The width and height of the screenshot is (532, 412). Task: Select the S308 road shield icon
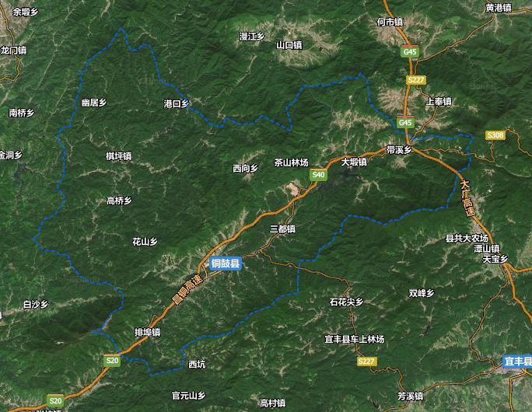click(x=495, y=135)
